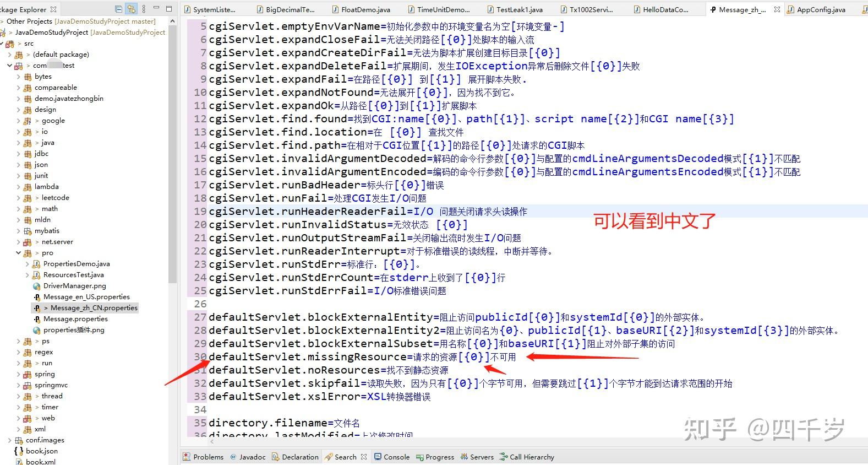Image resolution: width=868 pixels, height=465 pixels.
Task: Open Package Explorer view menu
Action: tap(144, 9)
